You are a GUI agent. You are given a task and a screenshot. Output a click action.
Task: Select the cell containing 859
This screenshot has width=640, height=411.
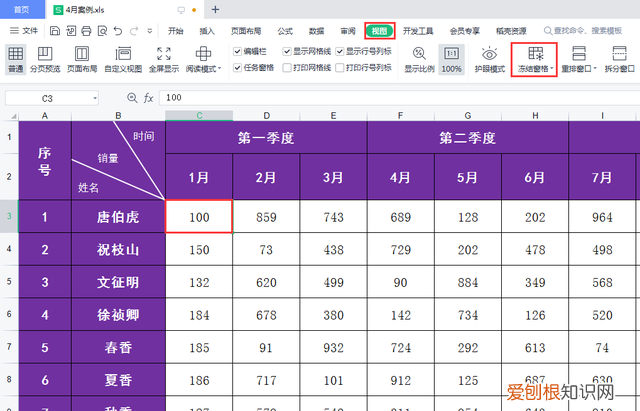266,217
